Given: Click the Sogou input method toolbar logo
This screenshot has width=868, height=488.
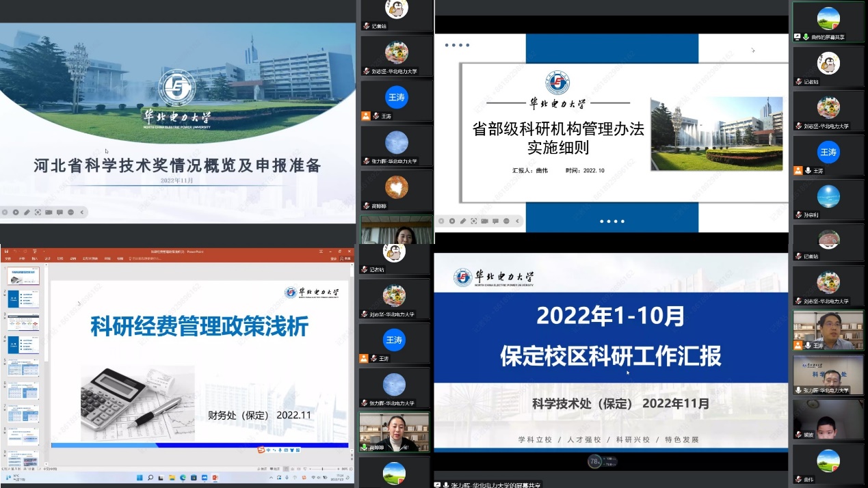Looking at the screenshot, I should pyautogui.click(x=261, y=449).
